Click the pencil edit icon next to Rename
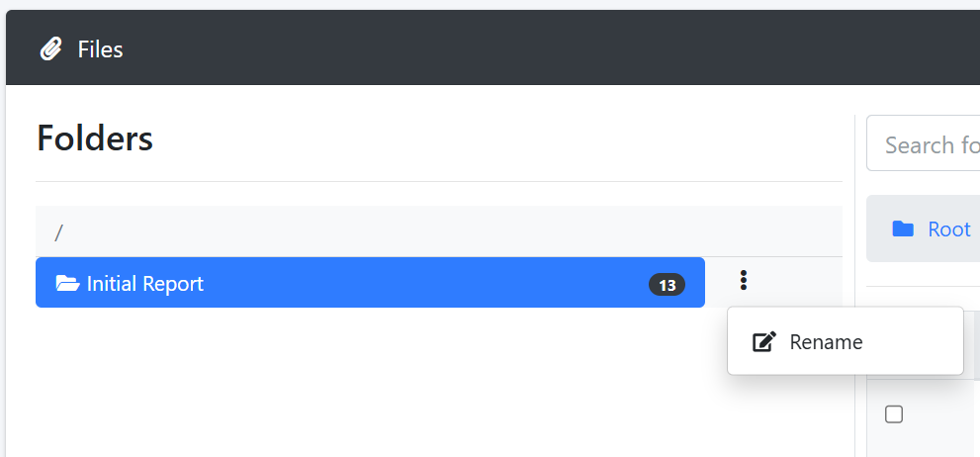980x457 pixels. [764, 342]
